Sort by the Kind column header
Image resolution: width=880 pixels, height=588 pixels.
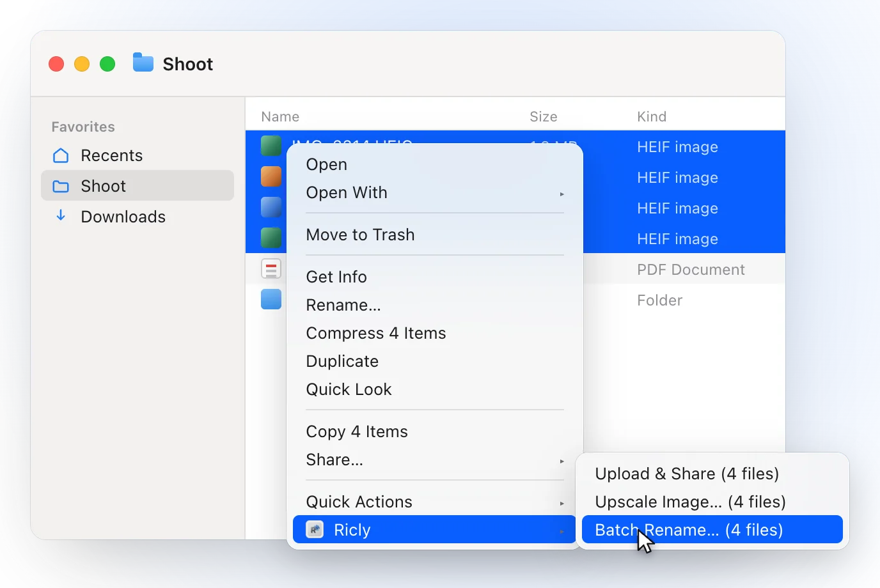click(652, 116)
